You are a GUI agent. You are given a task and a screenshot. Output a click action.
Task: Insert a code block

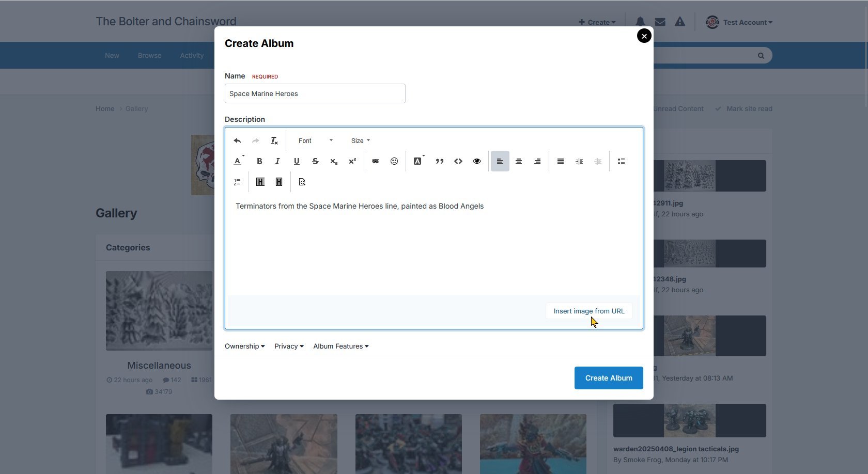(458, 161)
